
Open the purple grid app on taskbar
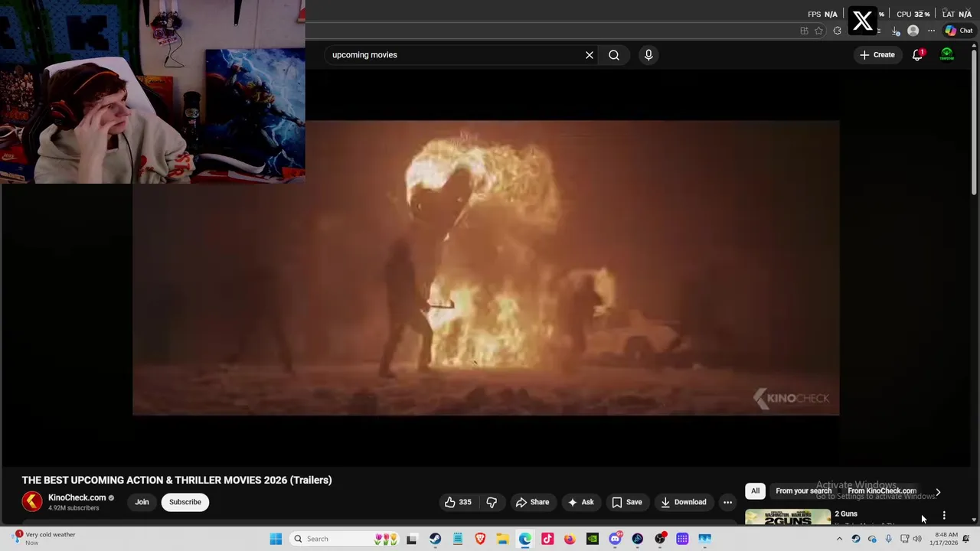click(682, 539)
